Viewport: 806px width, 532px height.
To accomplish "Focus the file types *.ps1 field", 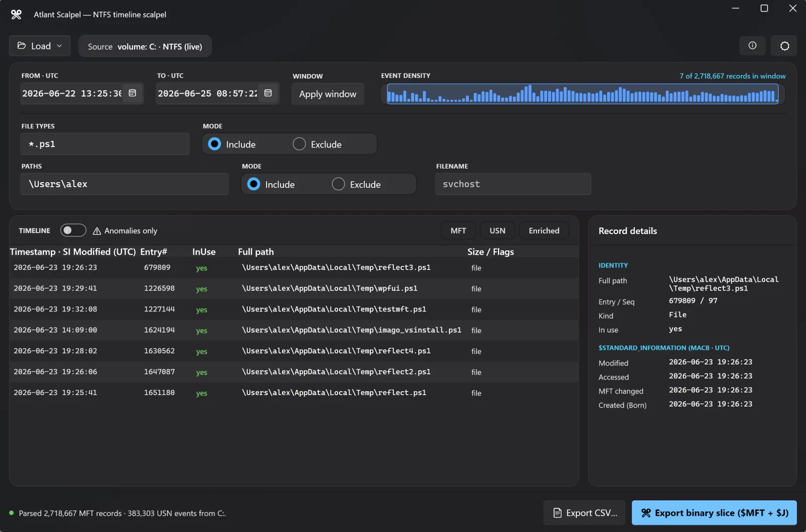I will [105, 144].
